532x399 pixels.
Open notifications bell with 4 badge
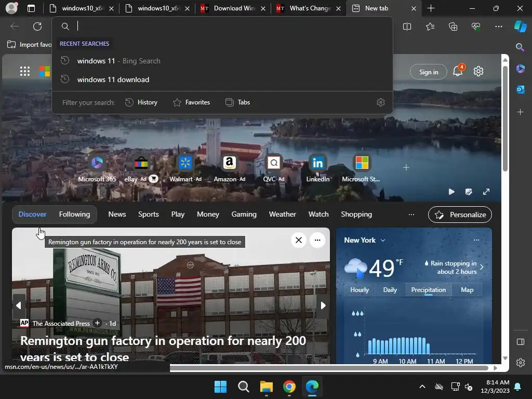[458, 71]
